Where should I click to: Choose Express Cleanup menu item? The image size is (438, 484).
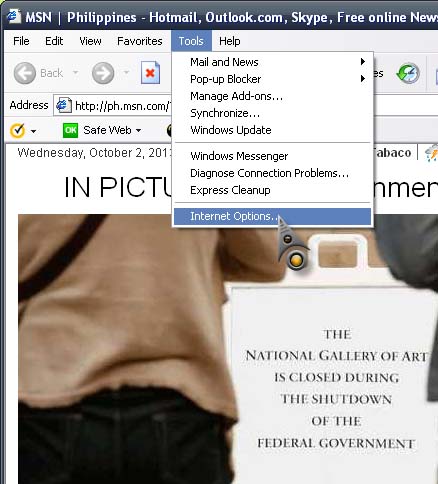272,190
